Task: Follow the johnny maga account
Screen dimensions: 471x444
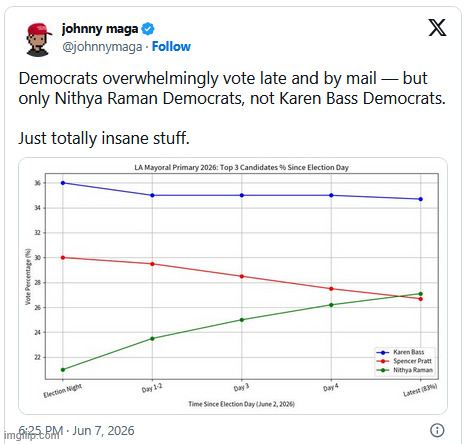Action: 171,46
